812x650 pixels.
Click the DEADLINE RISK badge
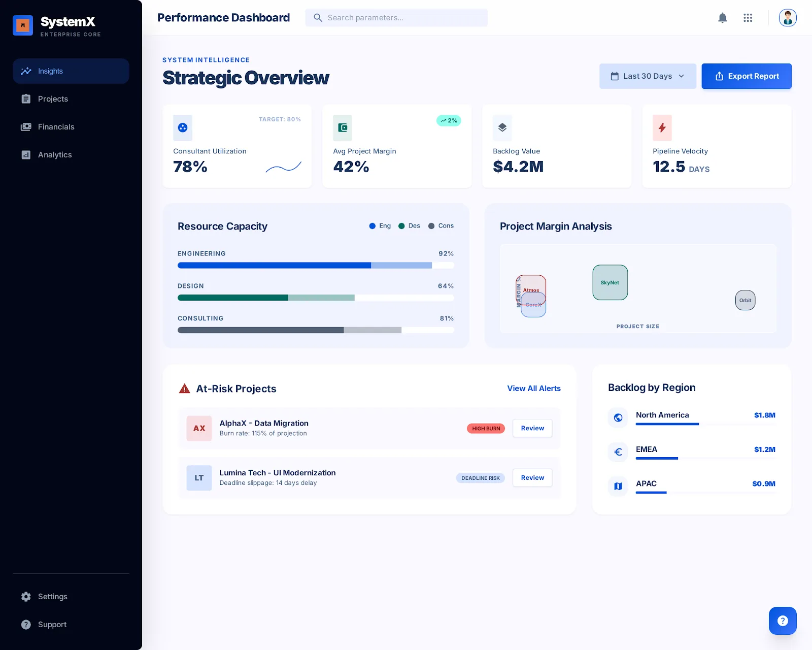click(480, 478)
